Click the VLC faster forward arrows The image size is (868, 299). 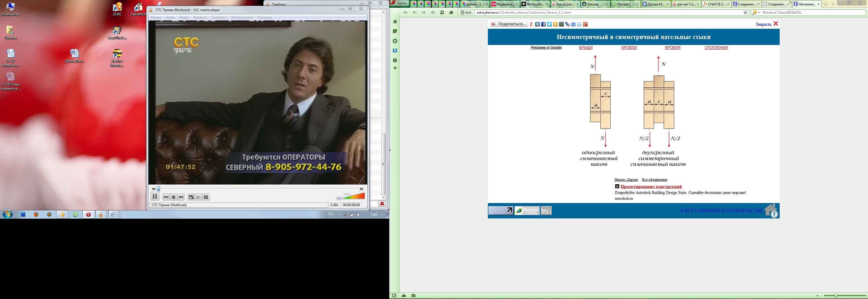[x=362, y=189]
